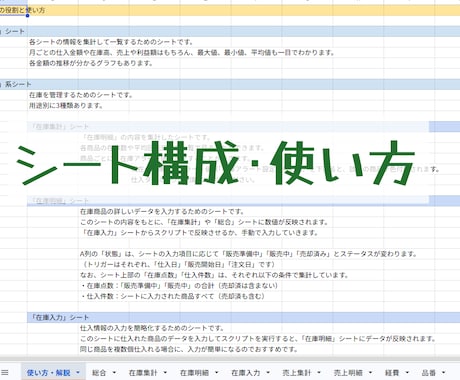Expand the 使い方・解説 tab dropdown arrow
Screen dimensions: 460x380
[78, 372]
